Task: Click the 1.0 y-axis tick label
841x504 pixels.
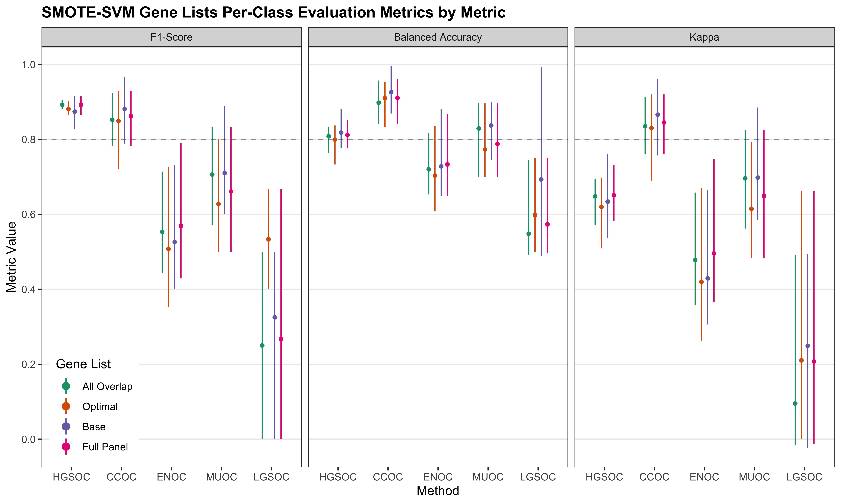Action: pyautogui.click(x=29, y=65)
